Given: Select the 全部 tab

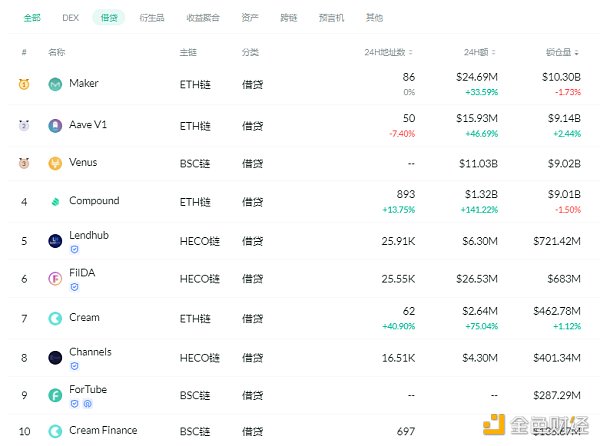Looking at the screenshot, I should point(33,18).
